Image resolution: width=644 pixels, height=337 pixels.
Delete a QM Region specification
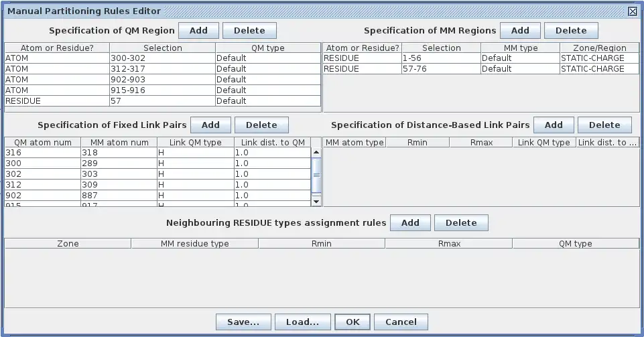tap(249, 30)
